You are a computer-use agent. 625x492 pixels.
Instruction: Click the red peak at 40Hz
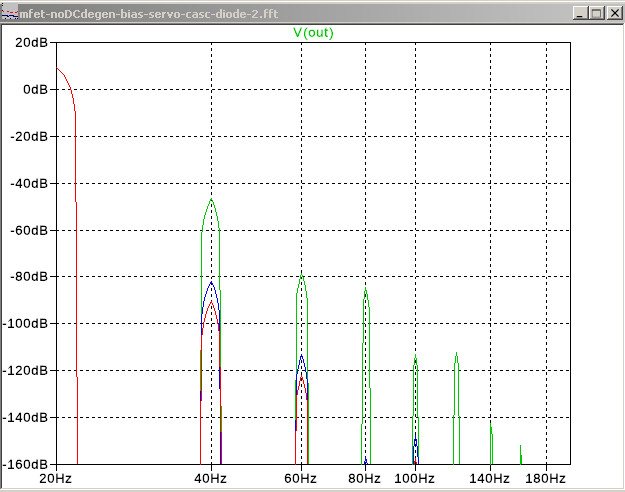click(211, 303)
